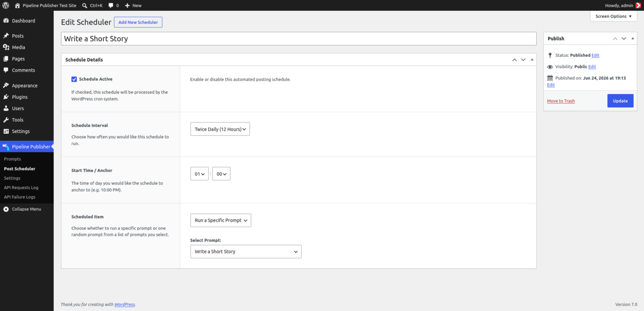Open the Pipeline Publisher Settings submenu item
Image resolution: width=644 pixels, height=311 pixels.
(x=12, y=178)
